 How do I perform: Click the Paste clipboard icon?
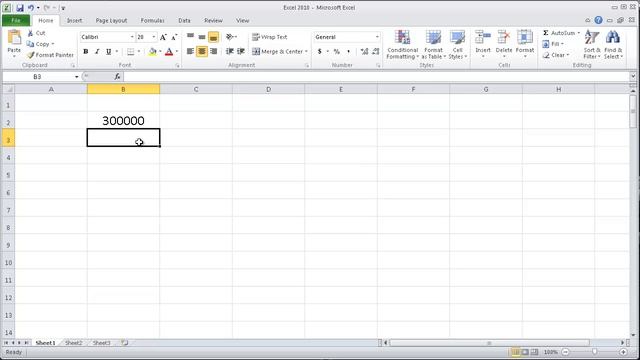click(x=14, y=38)
